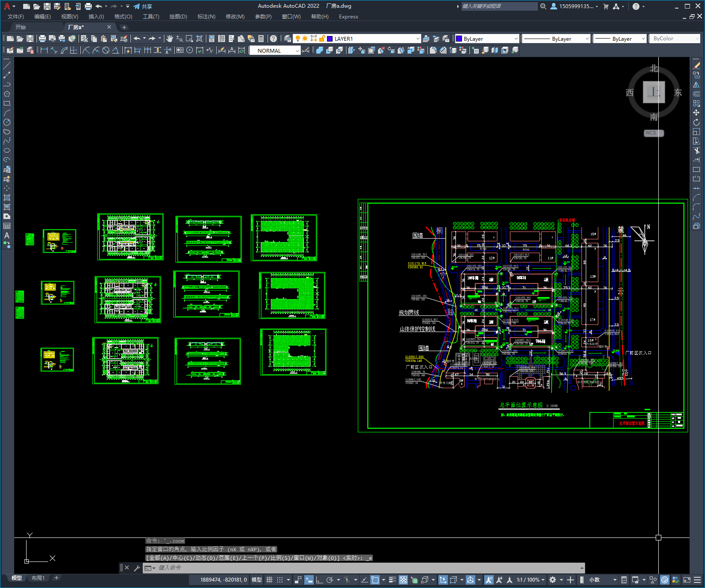Switch to the 布局1 layout tab
Viewport: 705px width, 588px height.
click(x=38, y=578)
